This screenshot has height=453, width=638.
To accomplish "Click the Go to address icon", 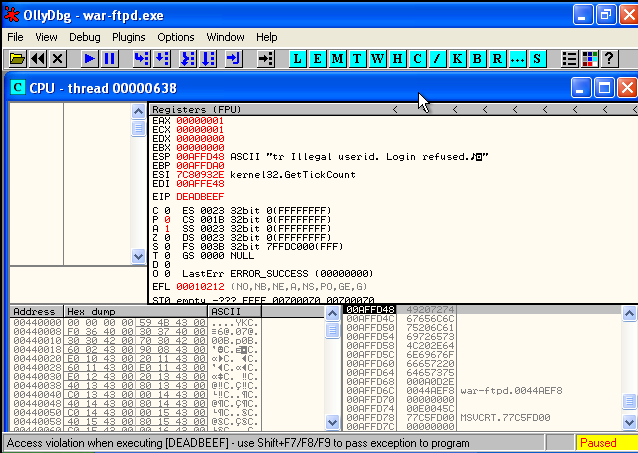I will (266, 59).
